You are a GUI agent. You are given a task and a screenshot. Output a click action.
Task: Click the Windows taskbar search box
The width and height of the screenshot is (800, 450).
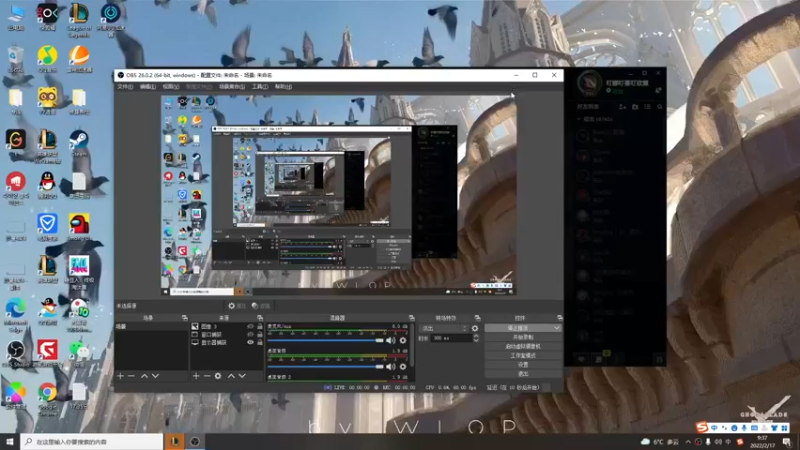tap(92, 442)
